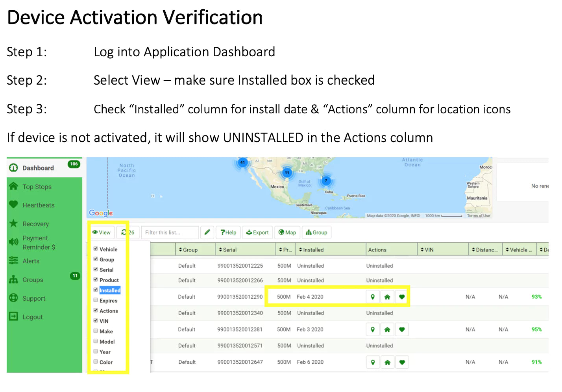This screenshot has width=562, height=392.
Task: Open Recovery star item in sidebar
Action: pyautogui.click(x=35, y=224)
